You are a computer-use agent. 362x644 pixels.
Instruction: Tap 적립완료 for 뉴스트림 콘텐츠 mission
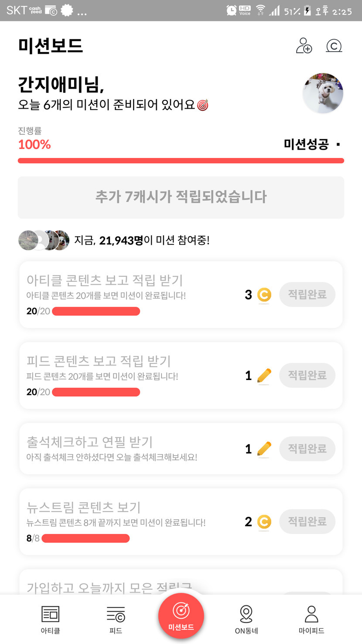(x=307, y=521)
